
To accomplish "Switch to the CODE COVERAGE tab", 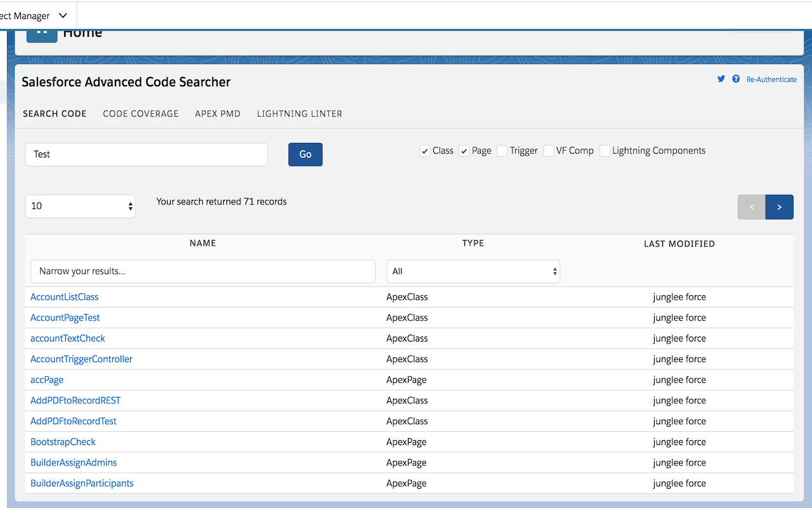I will 140,114.
